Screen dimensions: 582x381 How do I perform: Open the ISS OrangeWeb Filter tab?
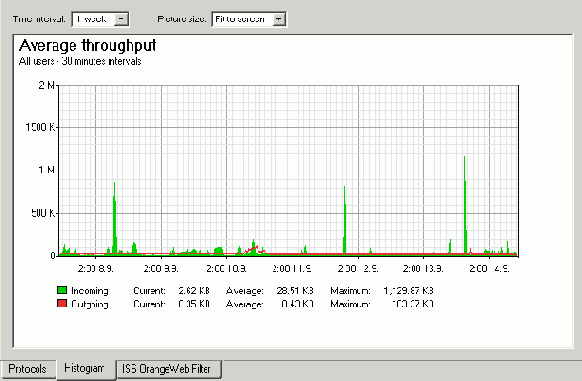point(169,369)
